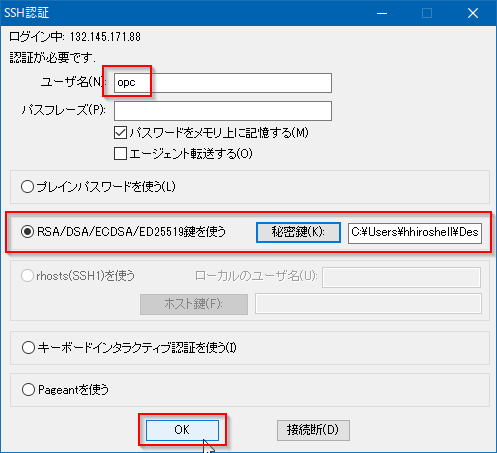Enable エージェント転送する(O) checkbox
Viewport: 497px width, 453px height.
coord(120,154)
